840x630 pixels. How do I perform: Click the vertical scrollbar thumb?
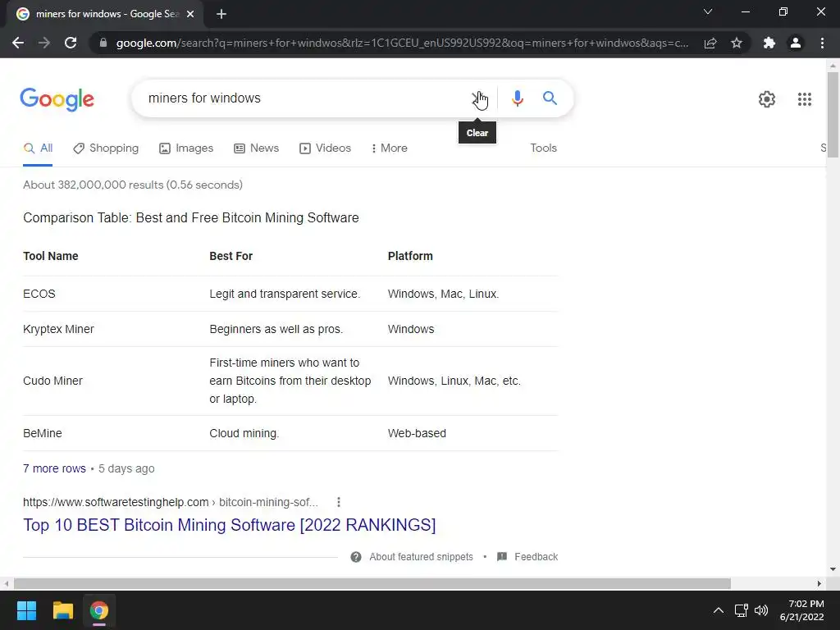click(833, 115)
